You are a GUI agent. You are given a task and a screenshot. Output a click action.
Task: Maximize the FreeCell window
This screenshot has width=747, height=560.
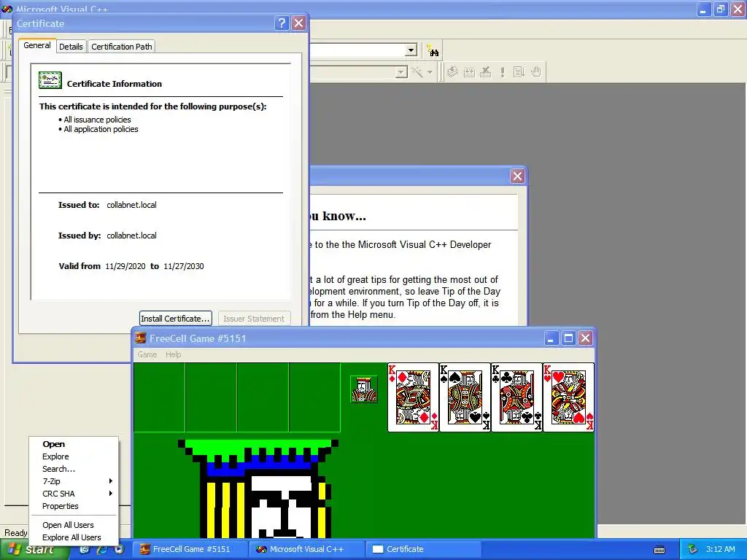pos(568,338)
